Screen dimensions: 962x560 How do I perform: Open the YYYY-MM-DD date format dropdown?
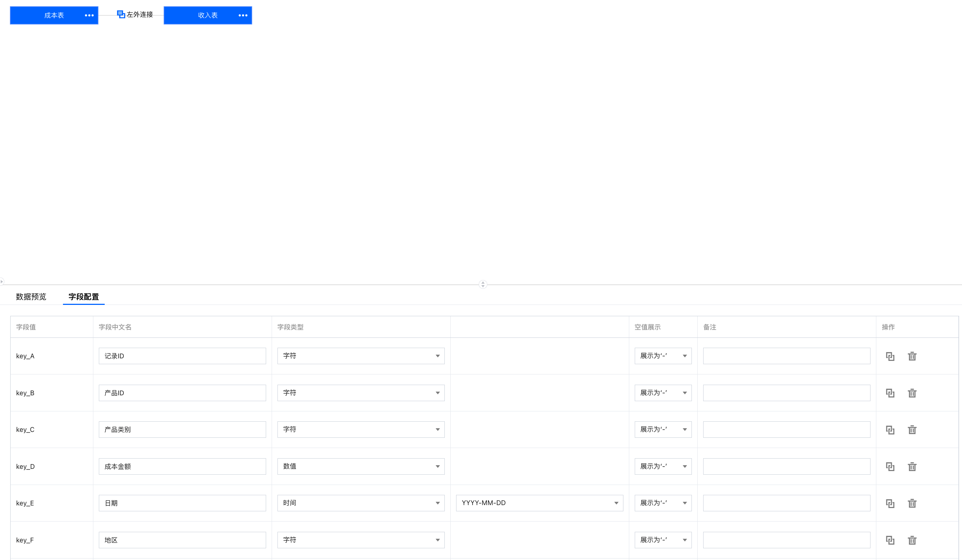tap(539, 503)
